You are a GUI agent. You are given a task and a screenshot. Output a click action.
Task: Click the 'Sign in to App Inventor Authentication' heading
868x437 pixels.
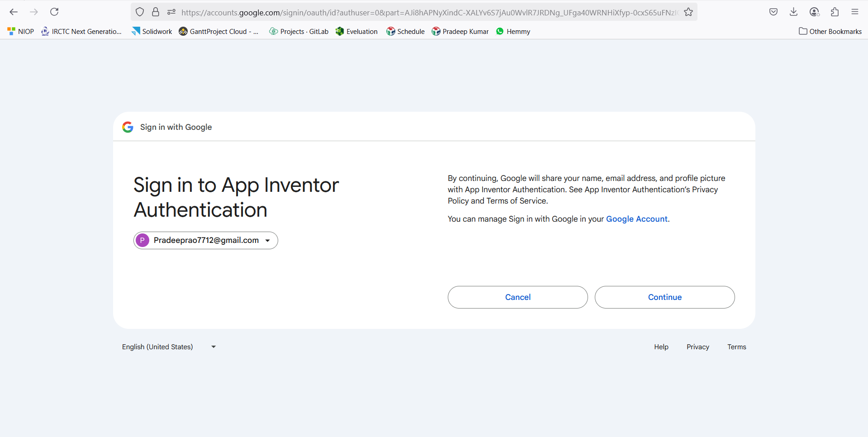[236, 197]
